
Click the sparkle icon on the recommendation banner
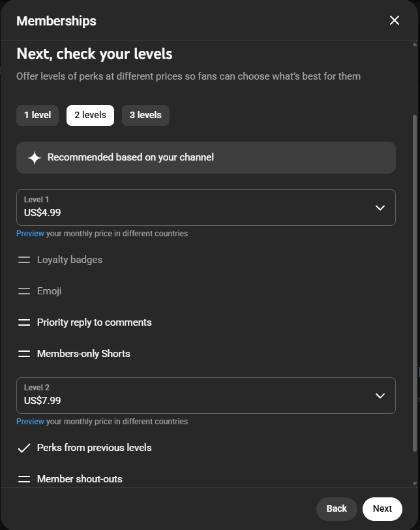pos(35,157)
